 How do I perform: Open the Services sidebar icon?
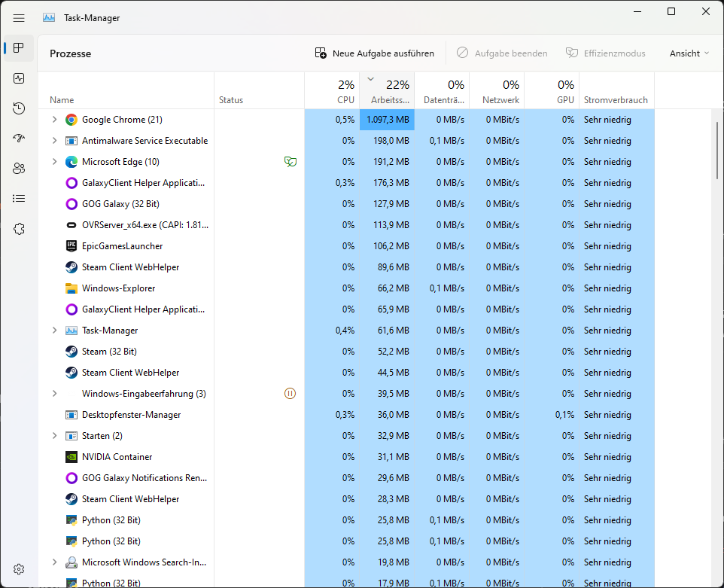click(x=19, y=229)
